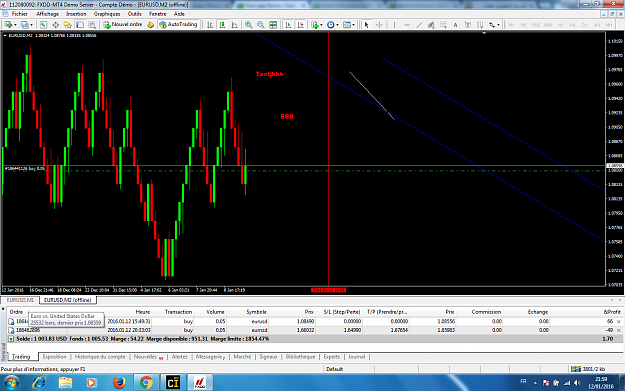Open the Insertion menu
Viewport: 625px width, 391px height.
pos(76,14)
